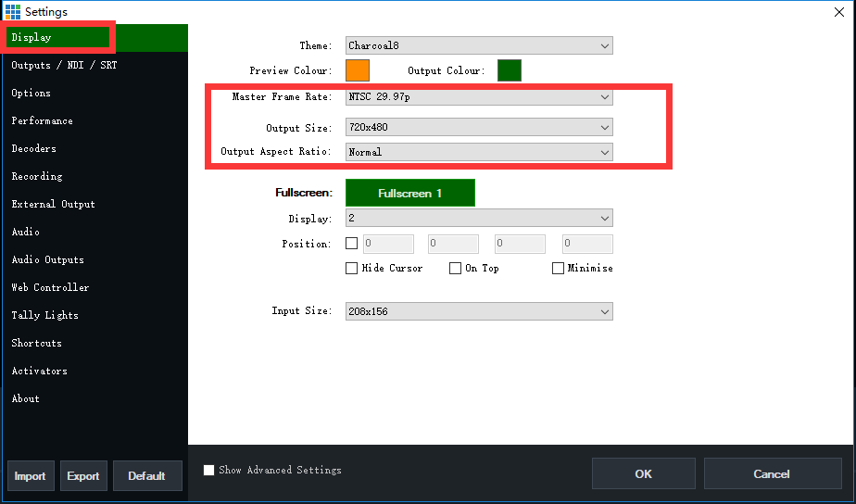Screen dimensions: 856x504
Task: Switch to the Decoders settings
Action: [95, 148]
